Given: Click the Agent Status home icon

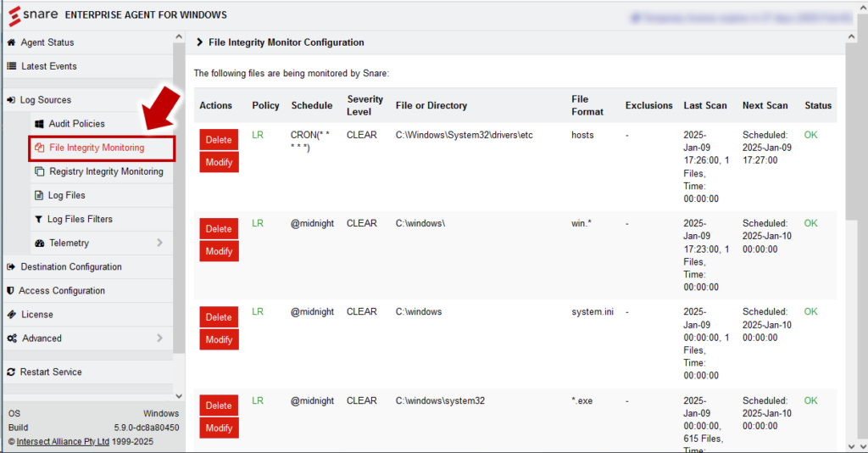Looking at the screenshot, I should [11, 42].
